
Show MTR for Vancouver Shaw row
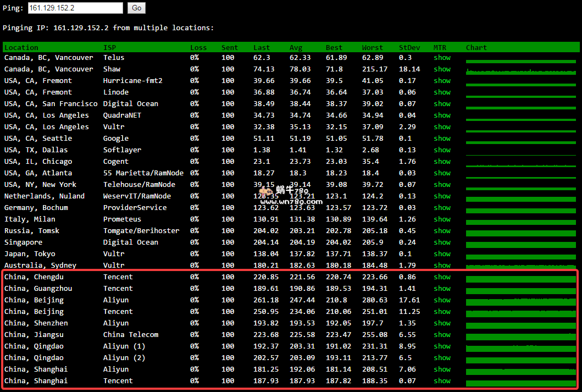point(442,69)
